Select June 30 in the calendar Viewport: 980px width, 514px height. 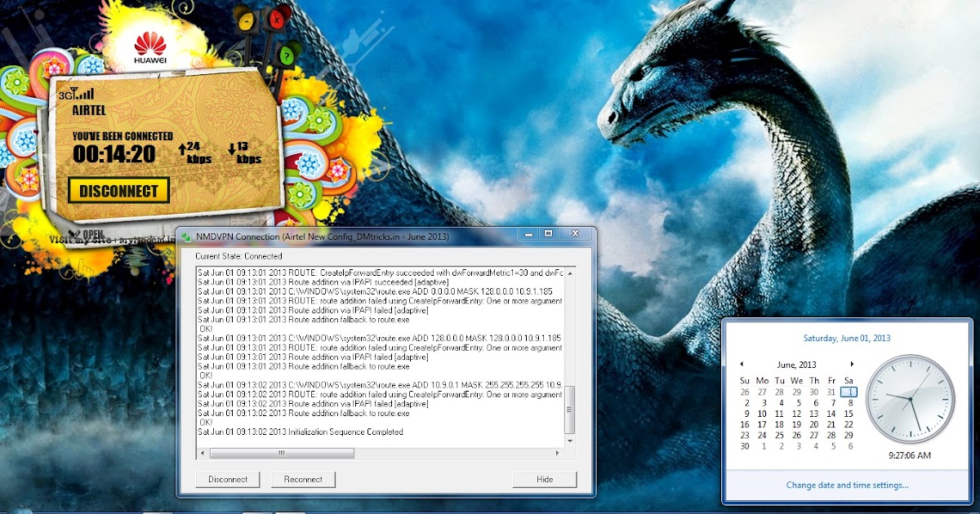point(745,446)
